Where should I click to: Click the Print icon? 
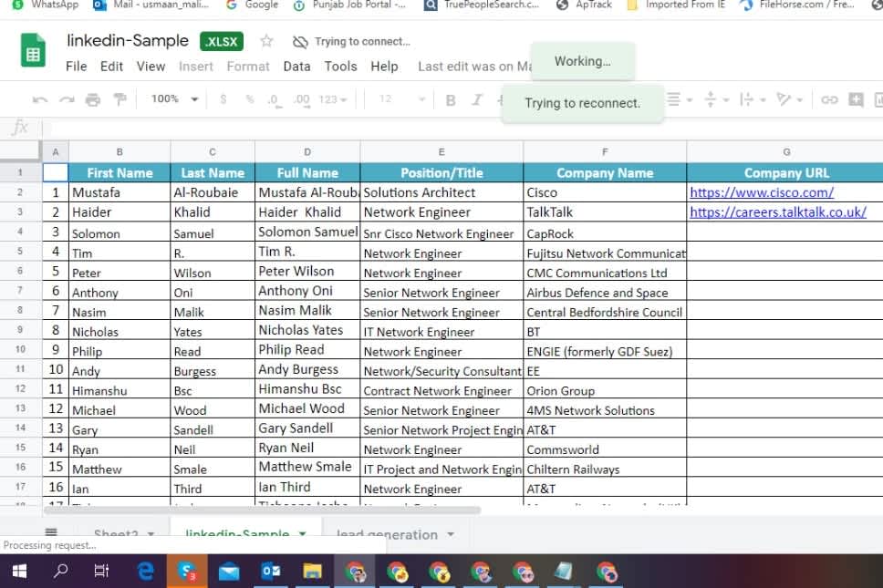92,99
